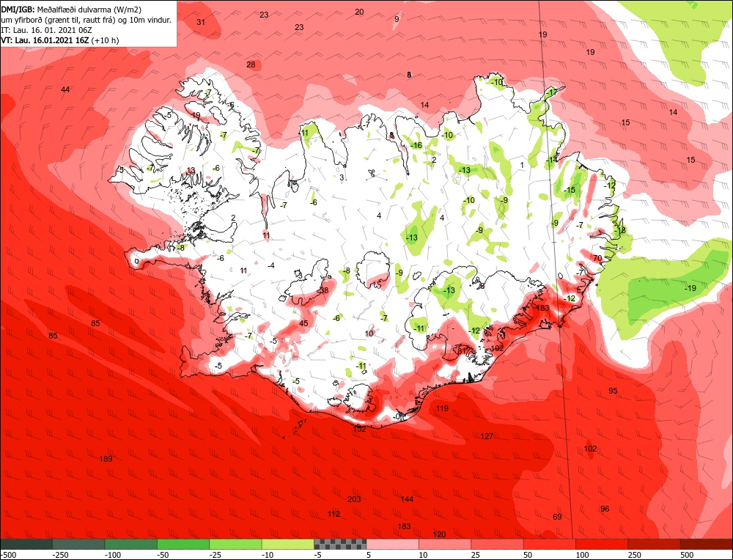
Task: Select the light green swatch between -25 and -10
Action: (x=235, y=544)
